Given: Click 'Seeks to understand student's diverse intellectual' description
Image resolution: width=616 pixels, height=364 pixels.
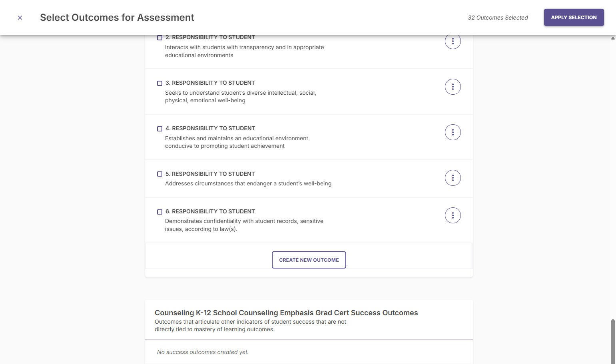Looking at the screenshot, I should click(241, 97).
